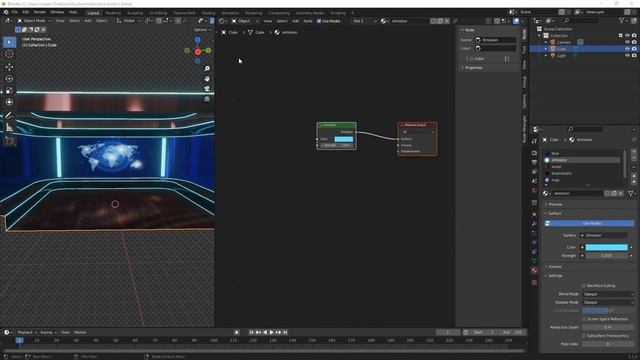Image resolution: width=640 pixels, height=360 pixels.
Task: Expand the Volume panel
Action: click(554, 267)
